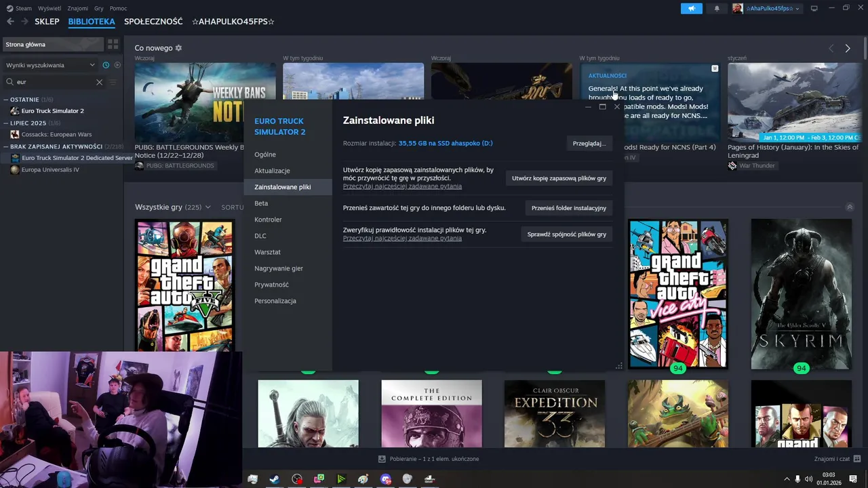Collapse the BRAK ZAPISANEJ AKTYWNOŚCI category
The image size is (868, 488).
pos(6,146)
